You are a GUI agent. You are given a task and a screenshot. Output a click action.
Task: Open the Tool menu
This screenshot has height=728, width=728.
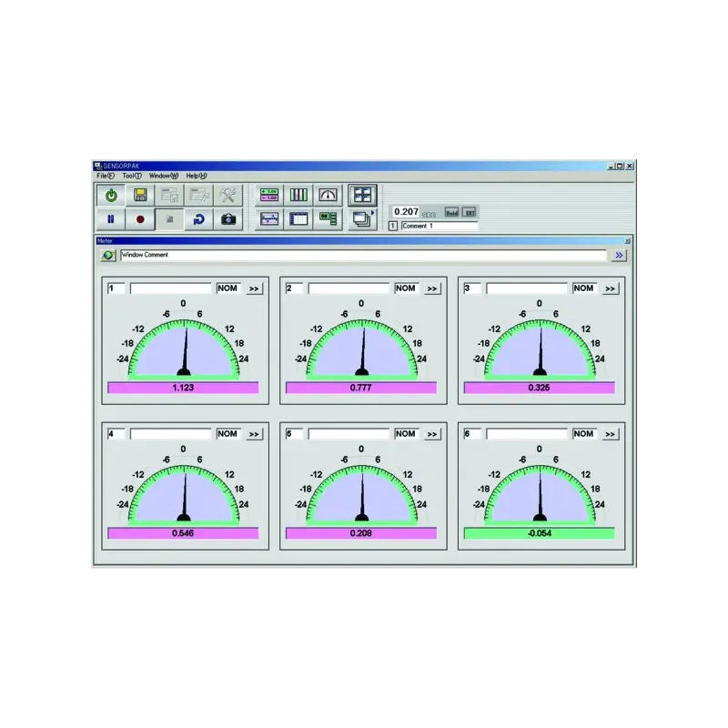coord(132,176)
